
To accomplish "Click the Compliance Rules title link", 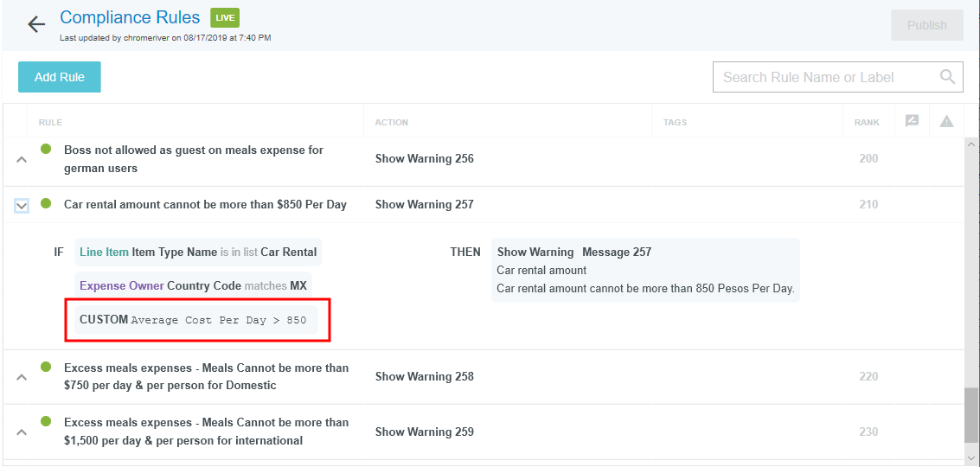I will tap(130, 17).
